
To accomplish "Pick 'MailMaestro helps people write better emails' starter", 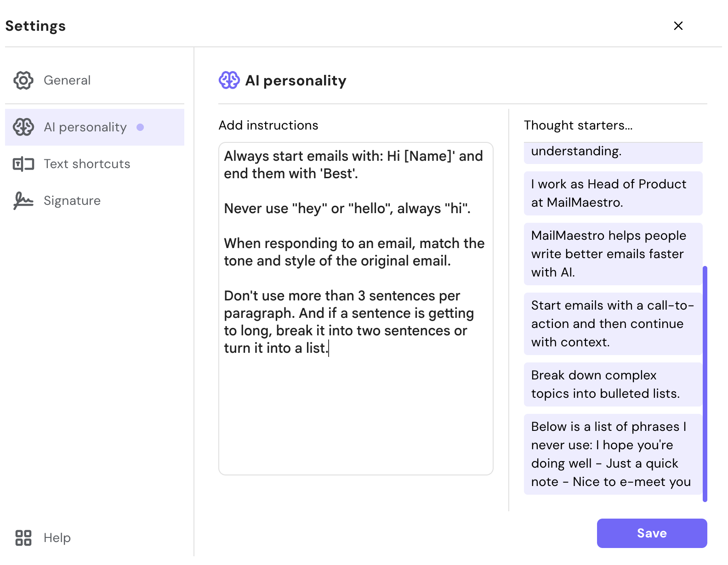I will (613, 254).
